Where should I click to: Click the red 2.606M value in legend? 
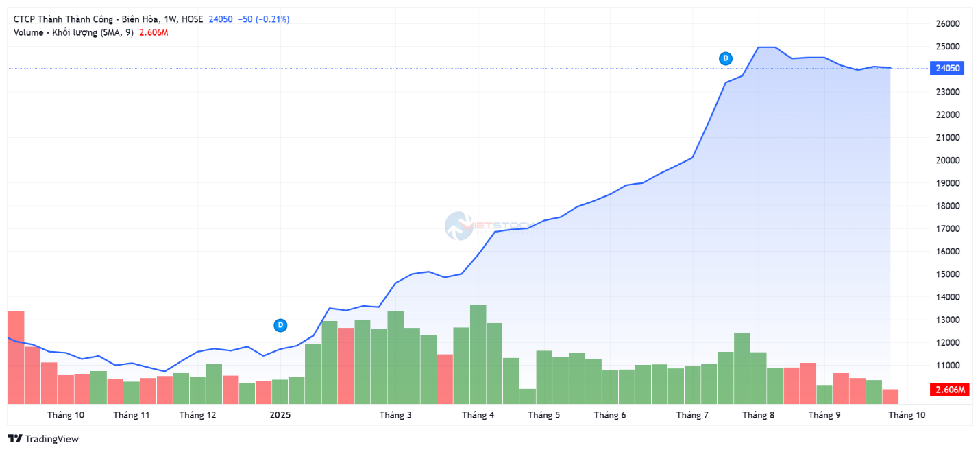tap(154, 32)
